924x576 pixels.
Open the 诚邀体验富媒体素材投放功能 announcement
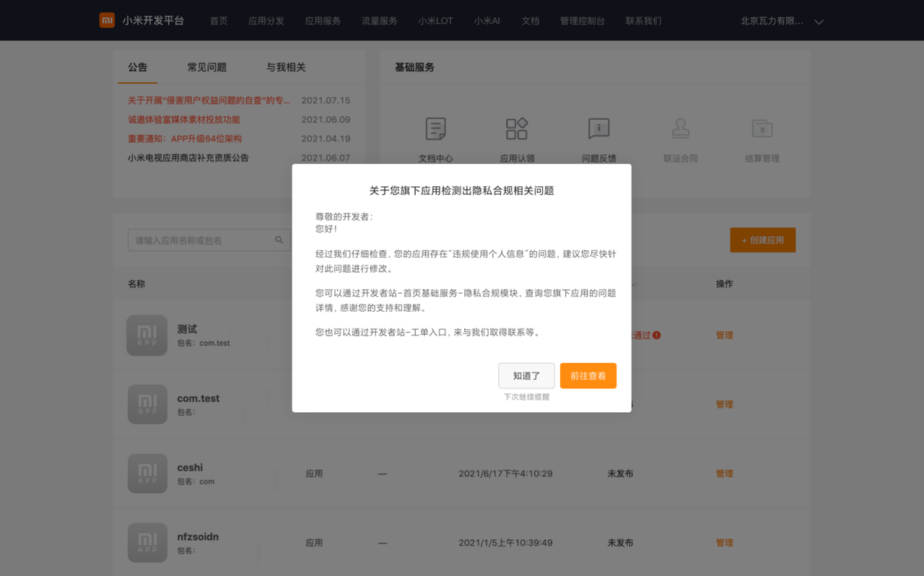click(184, 120)
